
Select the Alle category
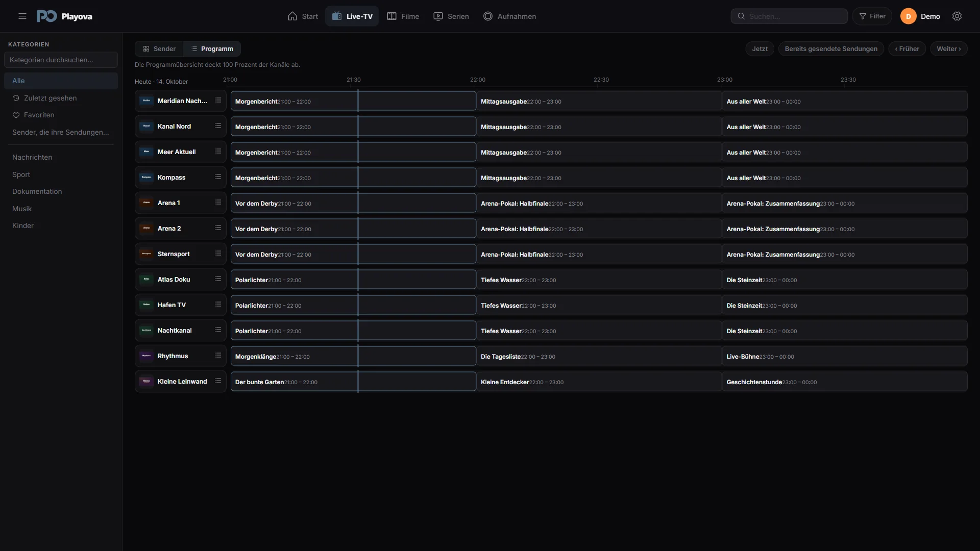point(61,81)
